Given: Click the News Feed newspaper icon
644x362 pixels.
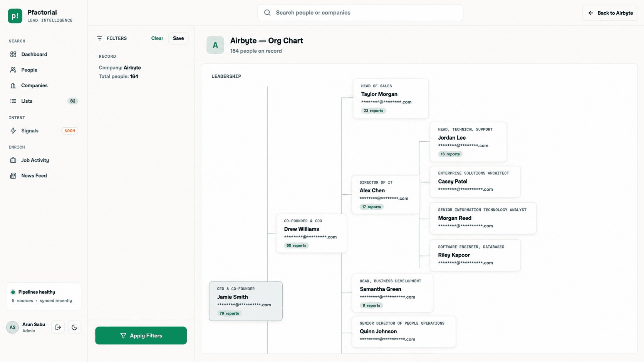Looking at the screenshot, I should tap(13, 176).
